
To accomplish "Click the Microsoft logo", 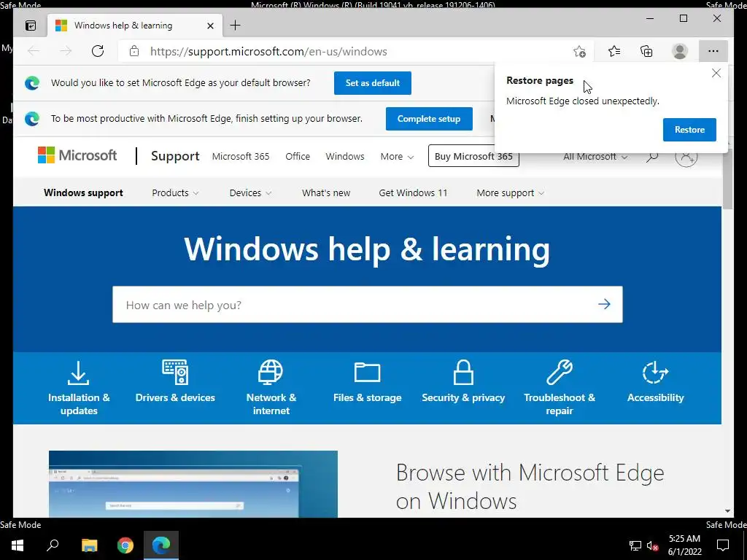I will [77, 155].
